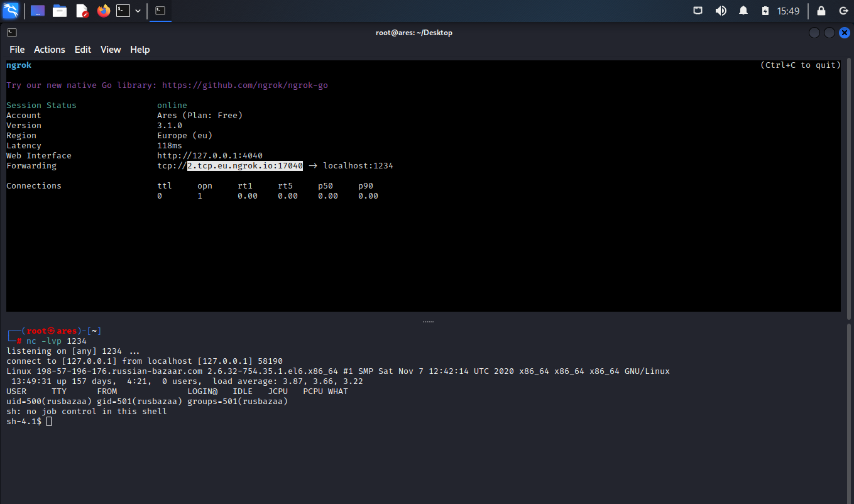
Task: Maximize the terminal window
Action: click(x=829, y=33)
